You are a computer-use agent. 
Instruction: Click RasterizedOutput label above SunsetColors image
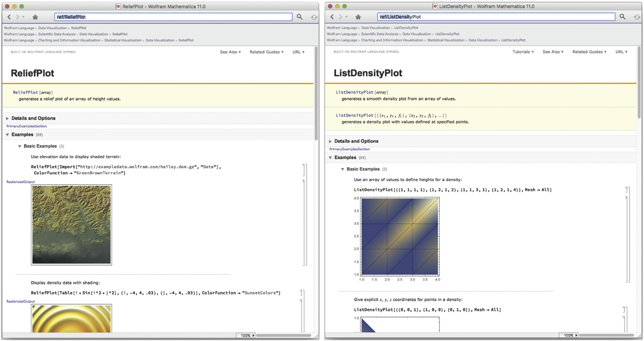(x=21, y=302)
